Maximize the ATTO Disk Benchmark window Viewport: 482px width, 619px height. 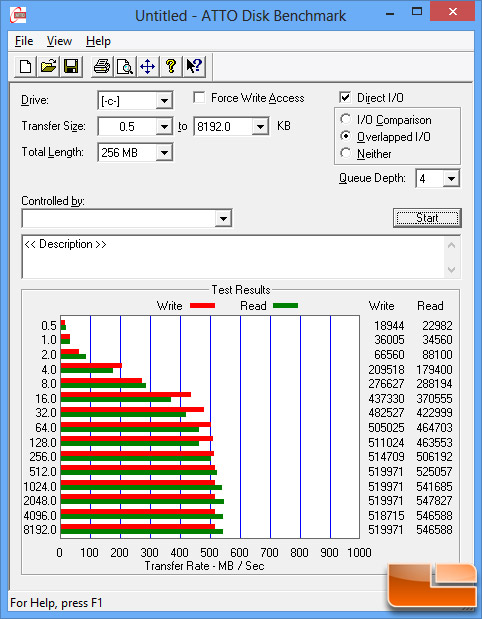(417, 12)
